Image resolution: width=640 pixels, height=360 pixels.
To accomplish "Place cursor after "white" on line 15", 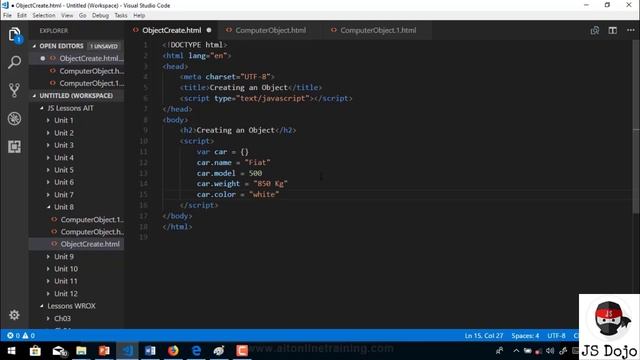I will tap(280, 195).
